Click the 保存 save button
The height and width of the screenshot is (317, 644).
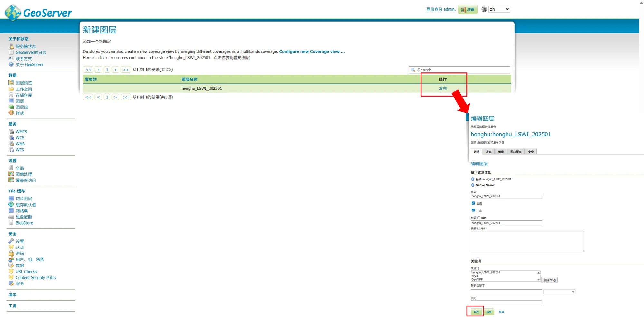476,312
